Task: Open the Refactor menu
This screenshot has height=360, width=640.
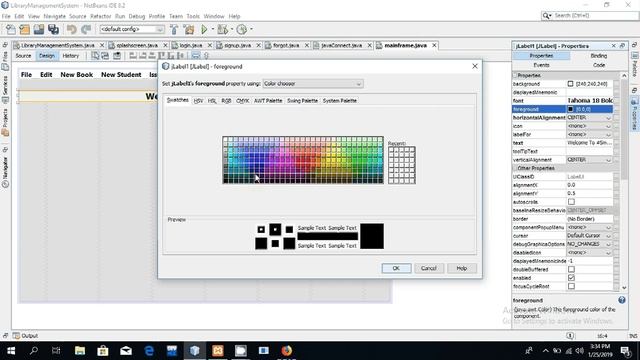Action: point(100,16)
